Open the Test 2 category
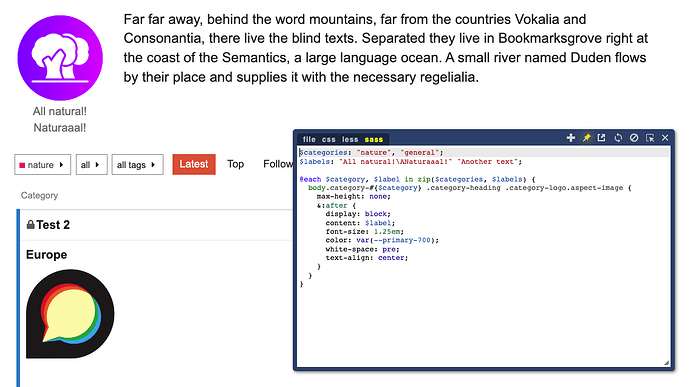 pyautogui.click(x=53, y=225)
